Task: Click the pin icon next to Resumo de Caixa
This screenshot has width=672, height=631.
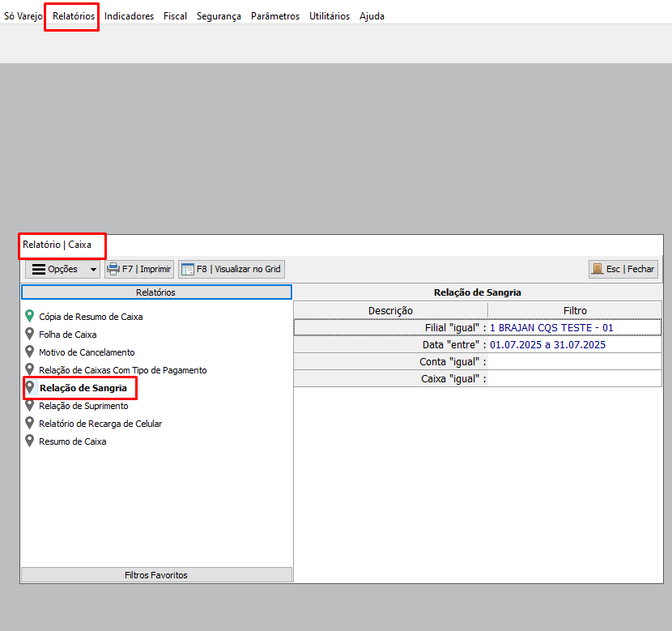Action: 30,441
